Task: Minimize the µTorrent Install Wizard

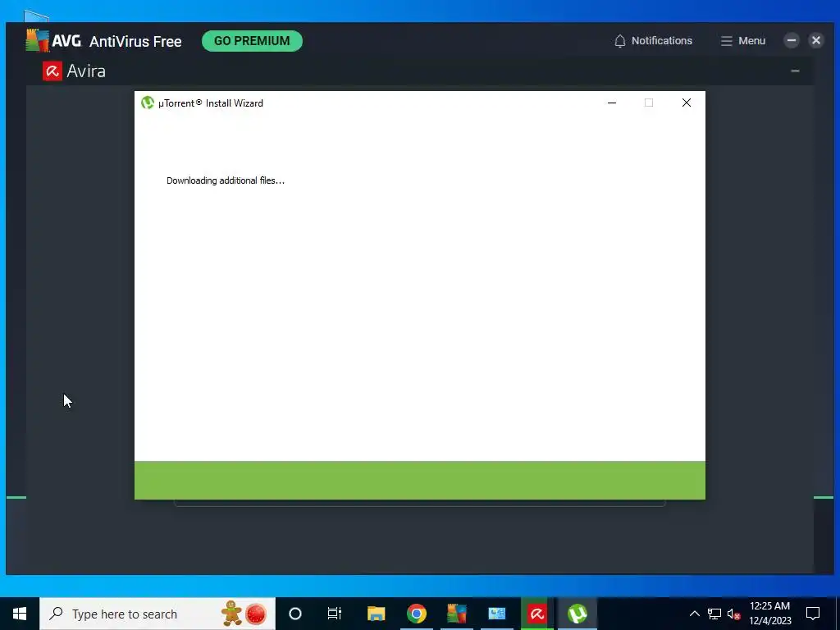Action: (612, 103)
